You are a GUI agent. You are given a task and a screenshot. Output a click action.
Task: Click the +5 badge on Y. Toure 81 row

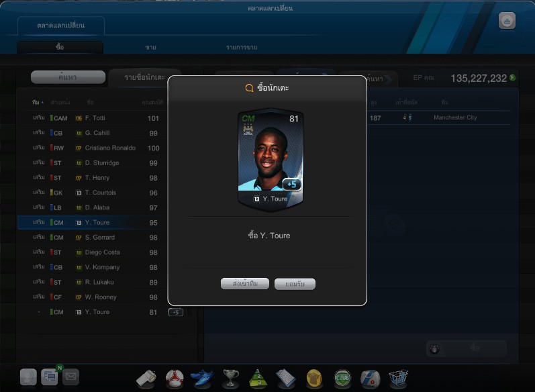(x=176, y=312)
